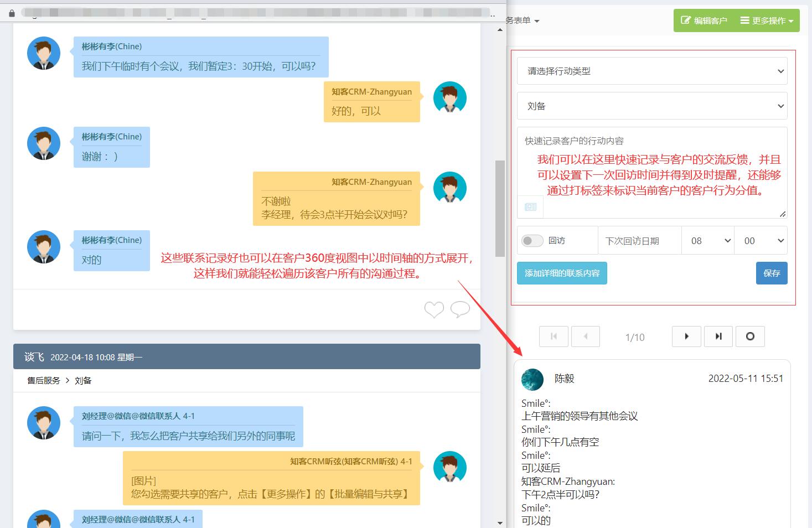Click the heart like icon

[x=434, y=310]
